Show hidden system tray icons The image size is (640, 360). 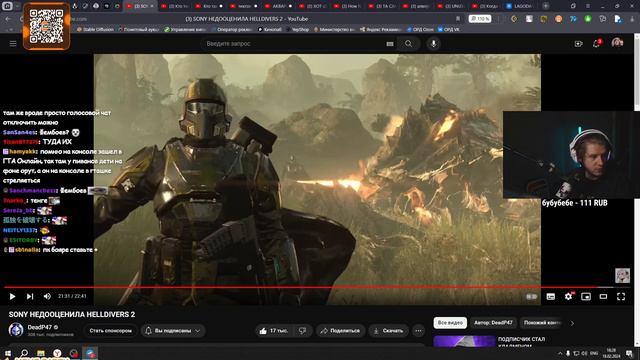click(x=560, y=353)
